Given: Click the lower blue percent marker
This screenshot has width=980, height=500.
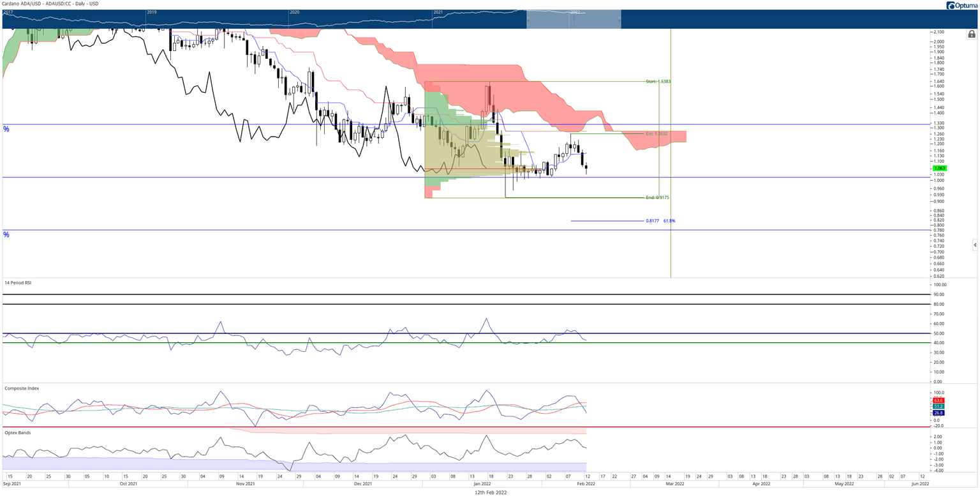Looking at the screenshot, I should point(6,235).
